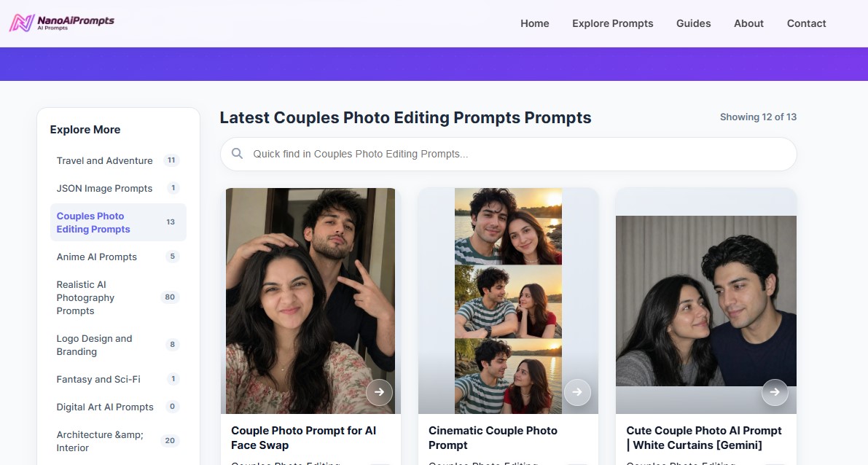Go to the Guides page

pyautogui.click(x=694, y=23)
